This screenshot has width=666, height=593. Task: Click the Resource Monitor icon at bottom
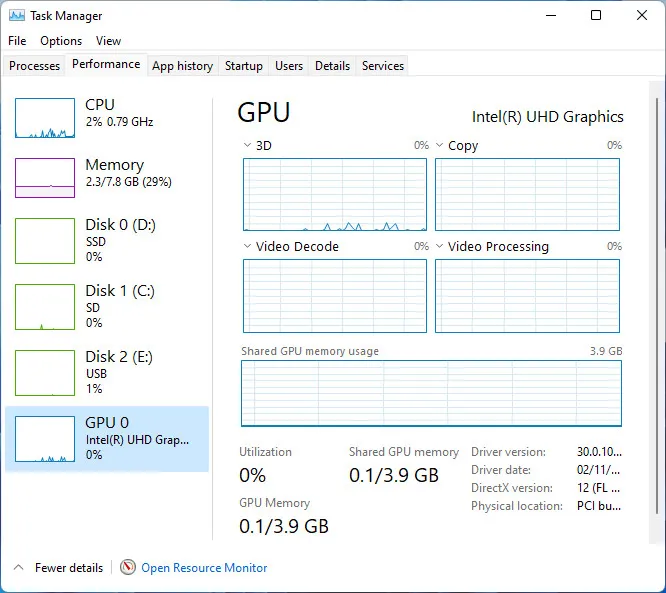(x=128, y=567)
